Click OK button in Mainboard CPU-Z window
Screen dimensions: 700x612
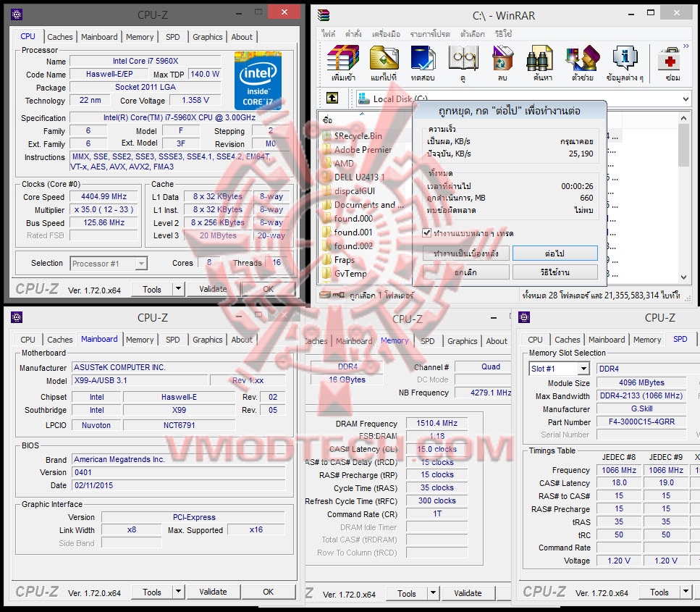point(269,592)
